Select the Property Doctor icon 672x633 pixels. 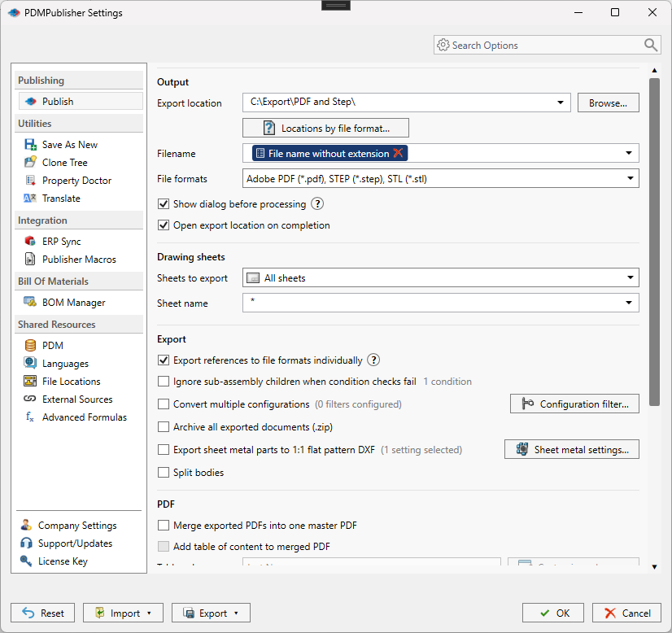(30, 181)
